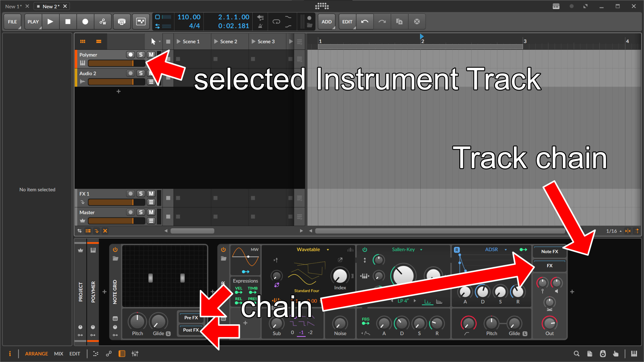Image resolution: width=644 pixels, height=362 pixels.
Task: Click the EDIT button in toolbar
Action: pyautogui.click(x=347, y=21)
